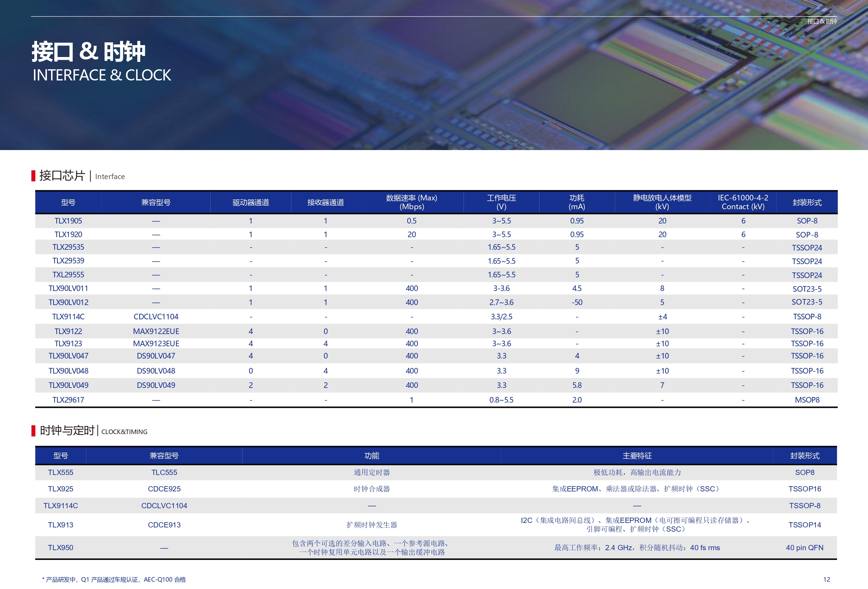Click the red marker beside 接口芯片 heading
Image resolution: width=868 pixels, height=589 pixels.
coord(33,176)
